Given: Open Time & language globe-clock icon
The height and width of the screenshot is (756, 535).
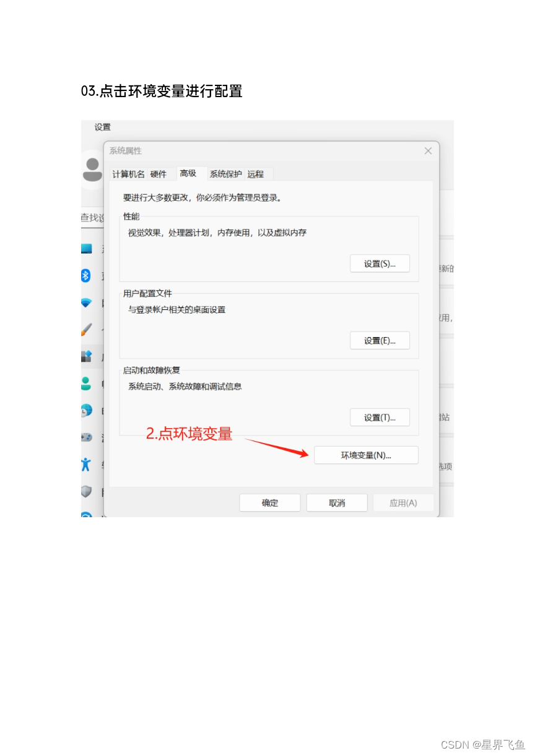Looking at the screenshot, I should tap(87, 410).
